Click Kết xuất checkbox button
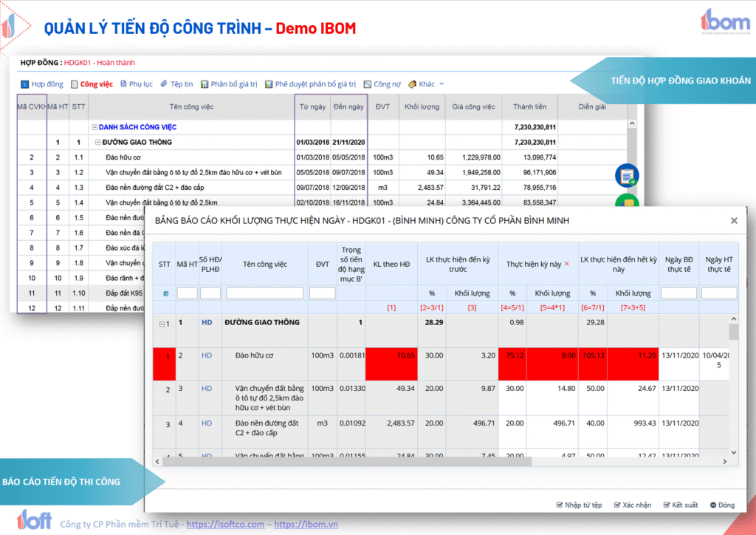Image resolution: width=756 pixels, height=535 pixels. coord(681,505)
